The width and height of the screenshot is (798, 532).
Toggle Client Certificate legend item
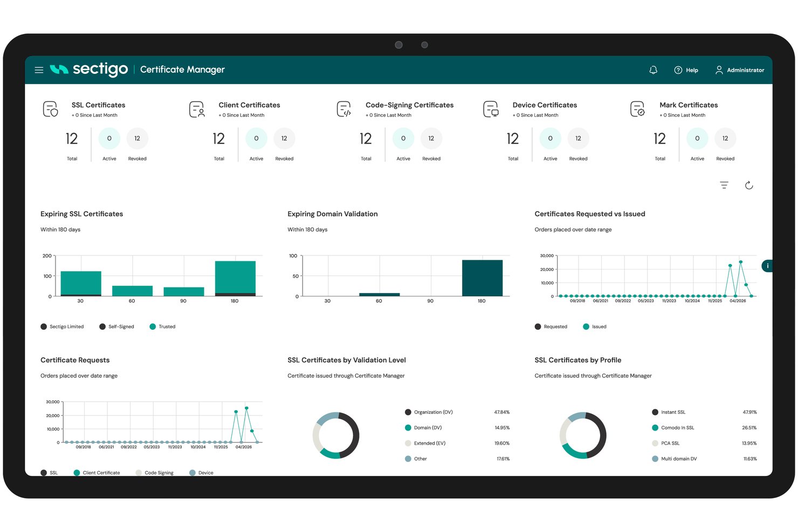point(97,473)
